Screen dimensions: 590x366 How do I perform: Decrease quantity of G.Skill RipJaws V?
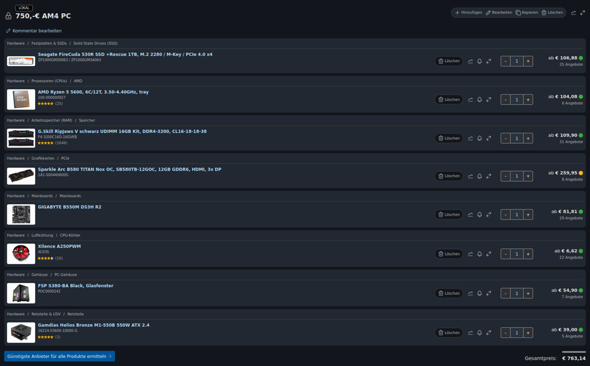[505, 138]
